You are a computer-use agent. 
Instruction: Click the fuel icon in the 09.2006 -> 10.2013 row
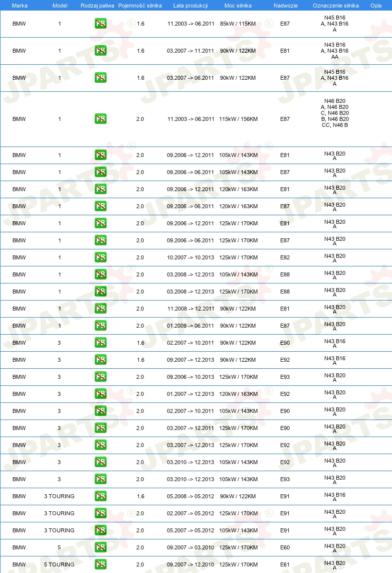(100, 377)
